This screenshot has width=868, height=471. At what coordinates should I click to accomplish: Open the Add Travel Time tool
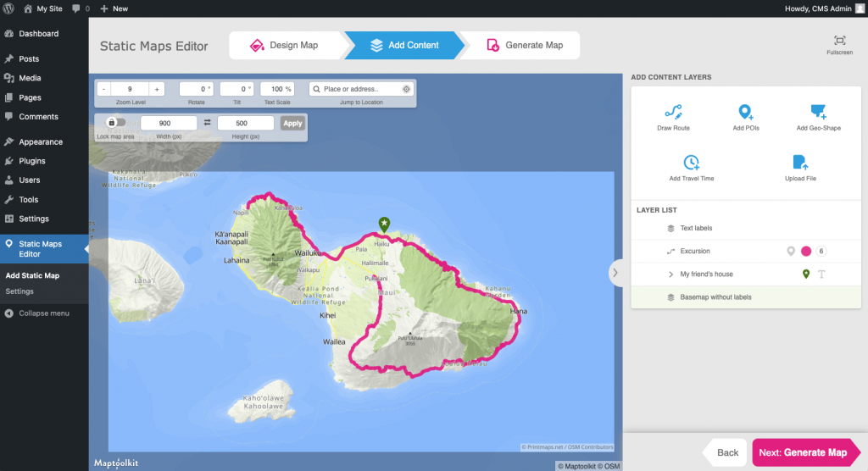[691, 163]
